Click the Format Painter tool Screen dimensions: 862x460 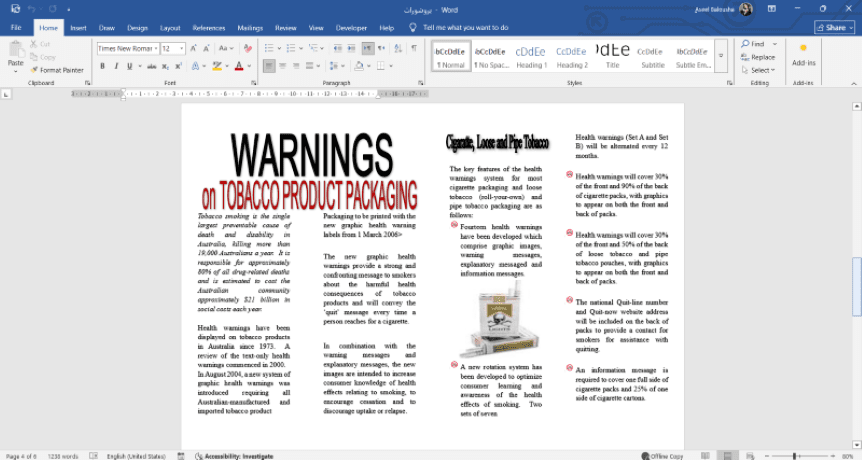click(x=57, y=70)
